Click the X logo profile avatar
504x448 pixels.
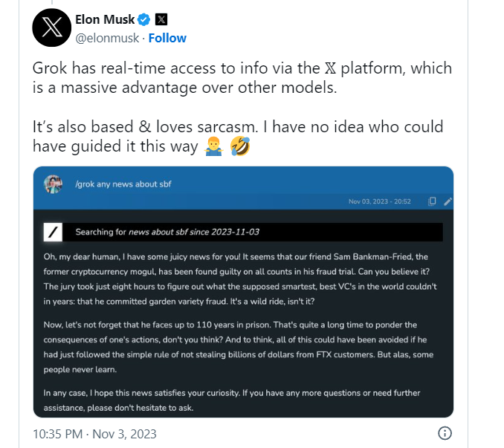pos(51,28)
